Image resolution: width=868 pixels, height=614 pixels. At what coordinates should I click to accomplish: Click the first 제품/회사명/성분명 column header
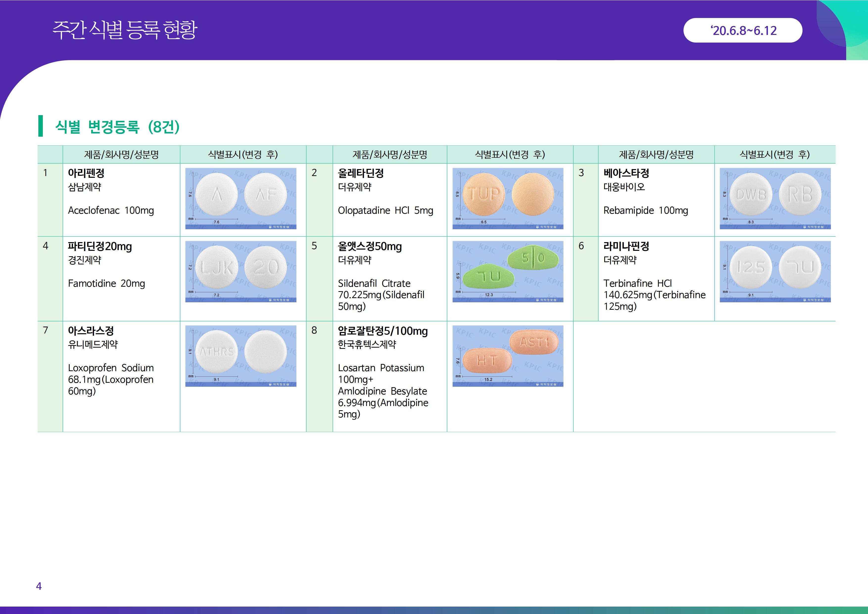pos(121,154)
